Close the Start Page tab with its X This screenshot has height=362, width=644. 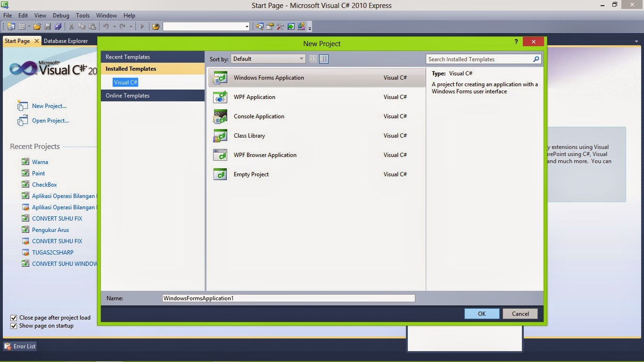tap(37, 41)
